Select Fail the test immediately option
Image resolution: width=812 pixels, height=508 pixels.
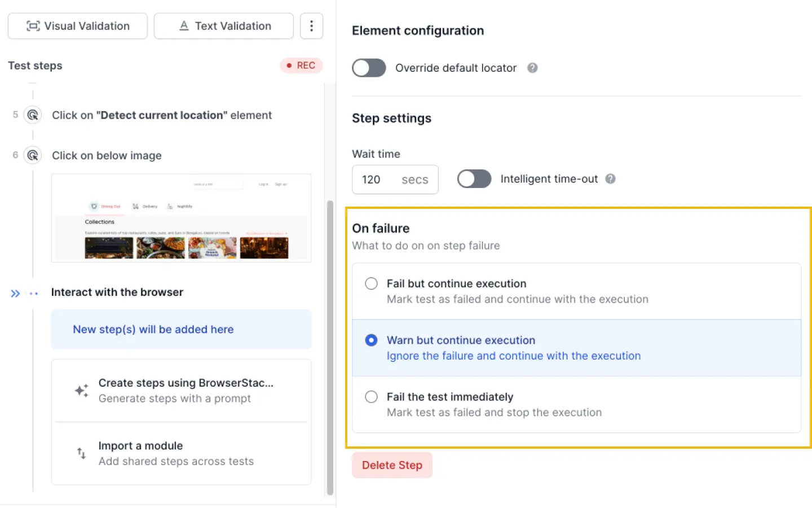coord(371,397)
